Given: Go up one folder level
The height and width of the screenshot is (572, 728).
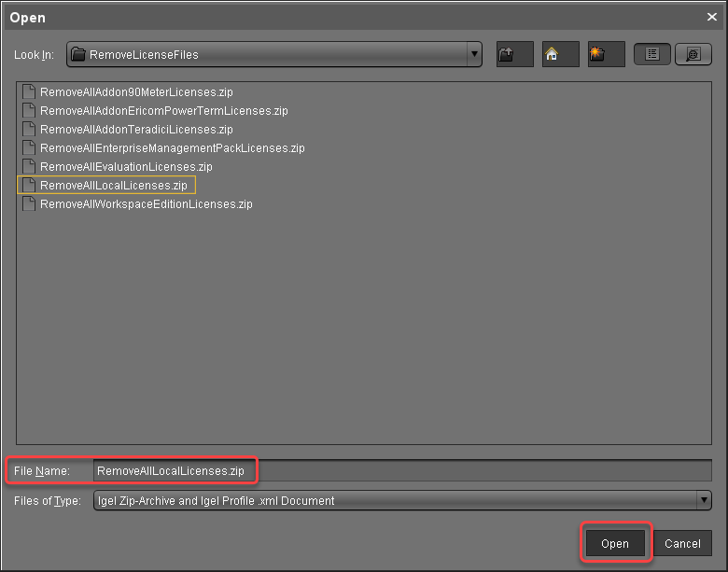Looking at the screenshot, I should tap(514, 54).
